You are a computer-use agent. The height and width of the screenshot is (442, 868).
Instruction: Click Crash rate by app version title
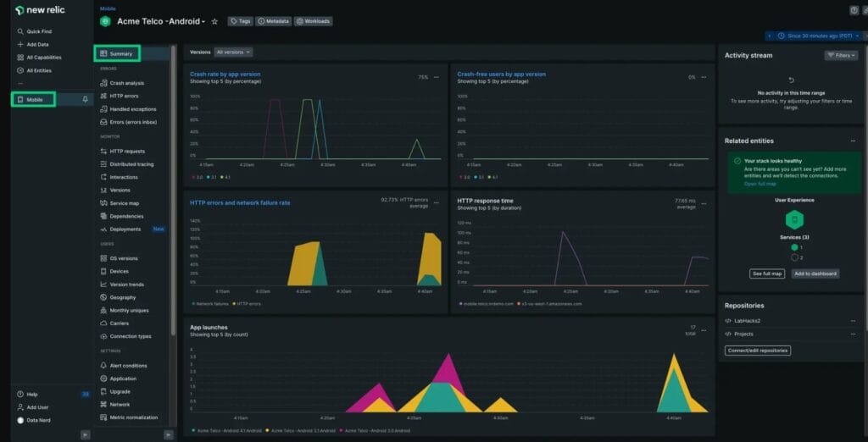pyautogui.click(x=225, y=75)
